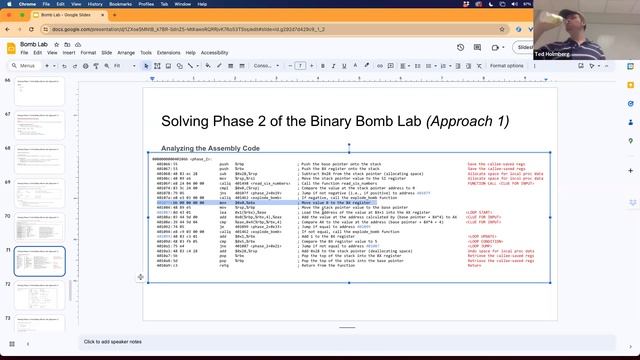
Task: Click the Zoom magnifier icon
Action: (107, 66)
